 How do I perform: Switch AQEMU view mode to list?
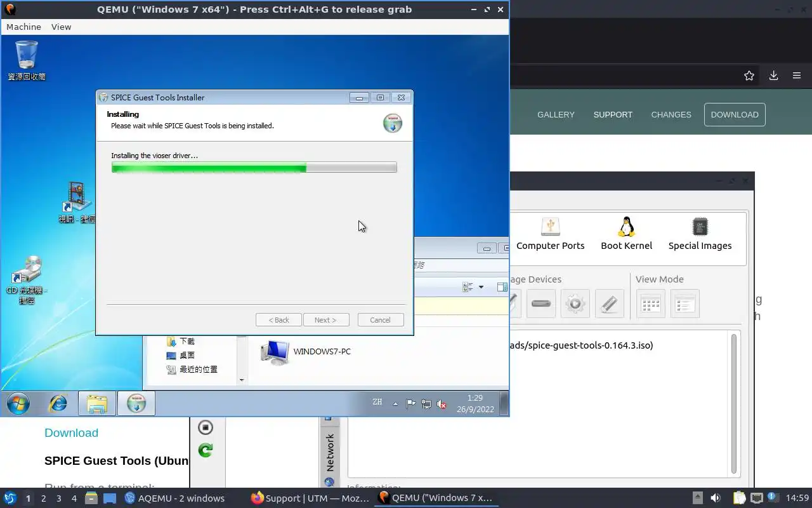pos(685,304)
